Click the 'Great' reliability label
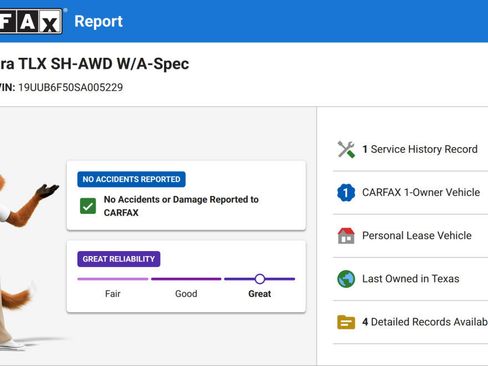Image resolution: width=488 pixels, height=366 pixels. coord(260,294)
